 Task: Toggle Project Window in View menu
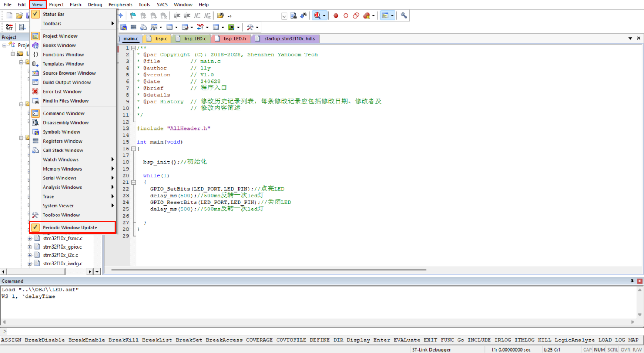(x=73, y=36)
